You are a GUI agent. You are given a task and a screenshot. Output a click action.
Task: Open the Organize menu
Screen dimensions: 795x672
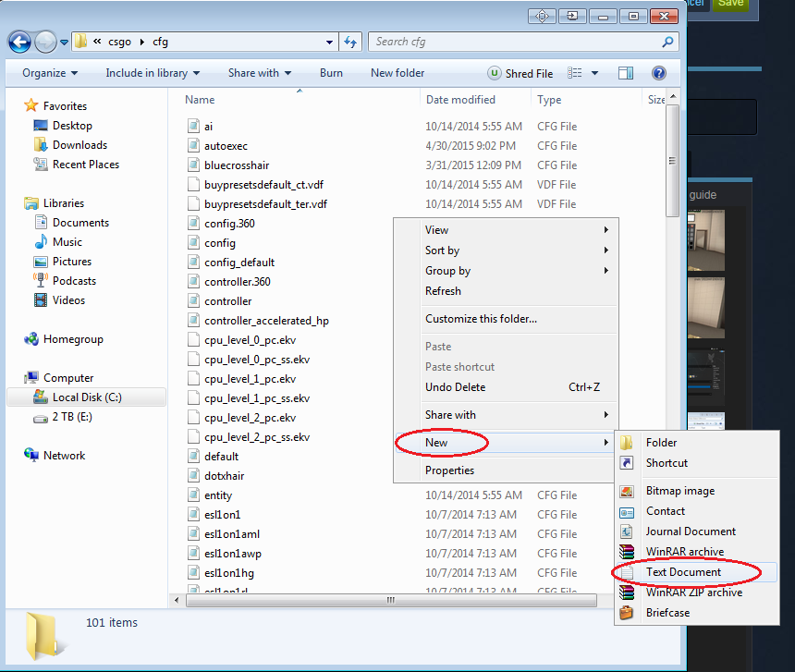(50, 73)
